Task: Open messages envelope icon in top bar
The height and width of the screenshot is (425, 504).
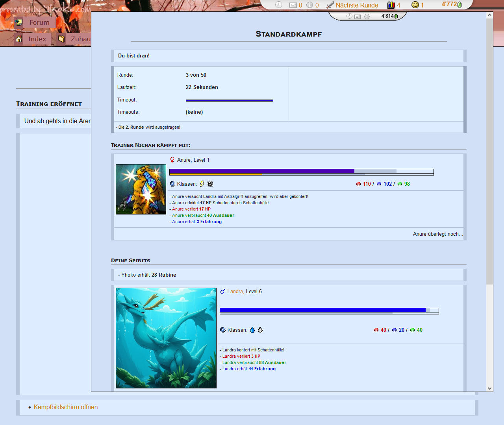Action: pos(293,5)
